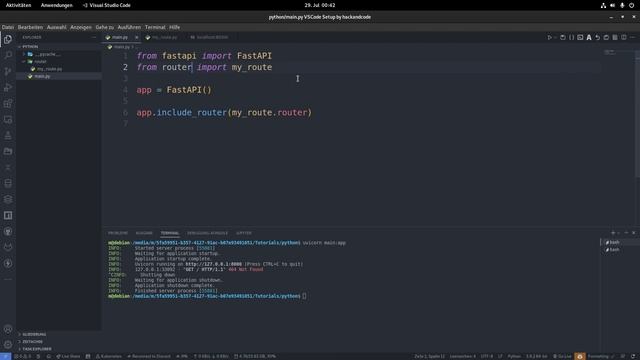Viewport: 640px width, 360px height.
Task: Open the database cylinder icon view
Action: pyautogui.click(x=8, y=183)
